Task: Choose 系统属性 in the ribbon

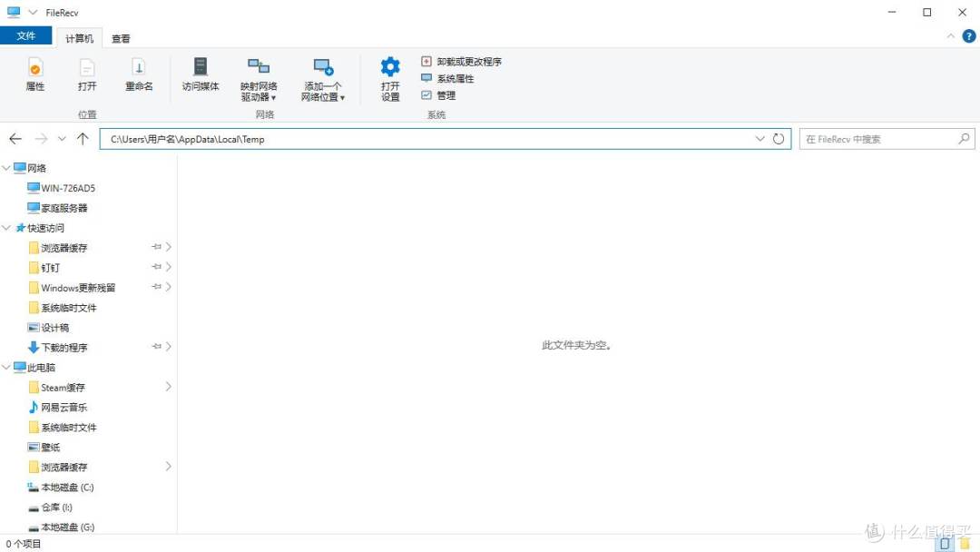Action: [447, 78]
